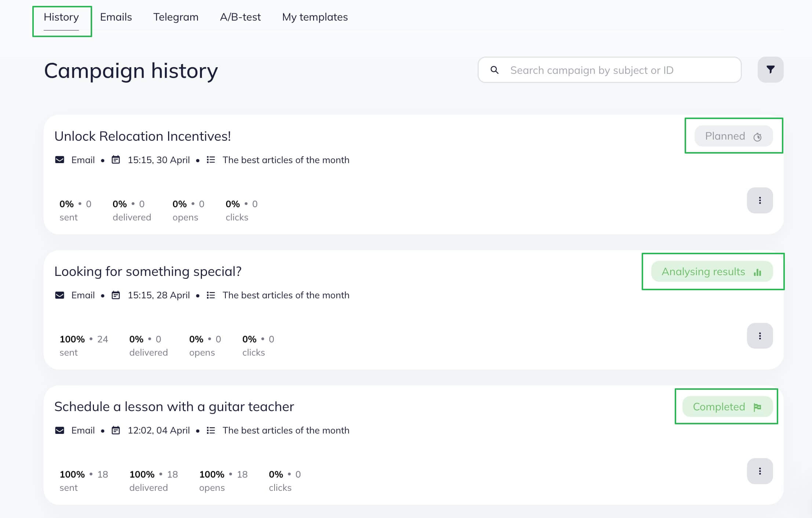Click list name in Unlock Relocation Incentives row

[x=286, y=160]
